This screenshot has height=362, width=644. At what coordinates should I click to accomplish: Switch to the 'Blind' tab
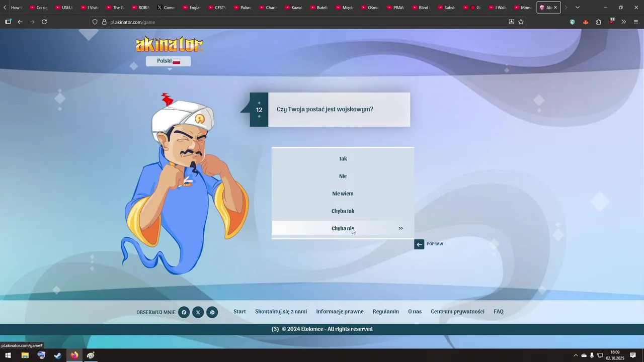point(421,8)
